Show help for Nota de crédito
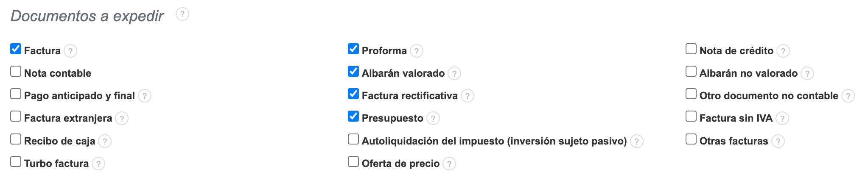 pos(783,51)
